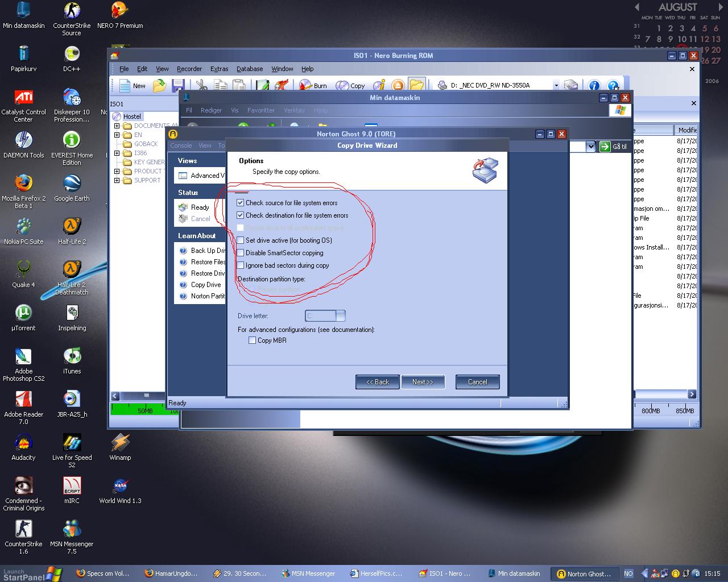Open the Recorder menu in Nero

(189, 69)
